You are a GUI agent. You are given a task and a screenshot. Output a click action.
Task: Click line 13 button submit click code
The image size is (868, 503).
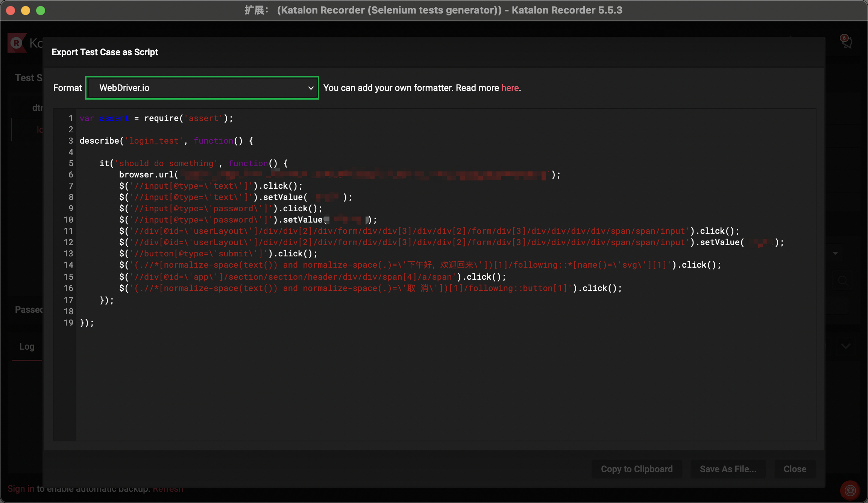pos(219,254)
